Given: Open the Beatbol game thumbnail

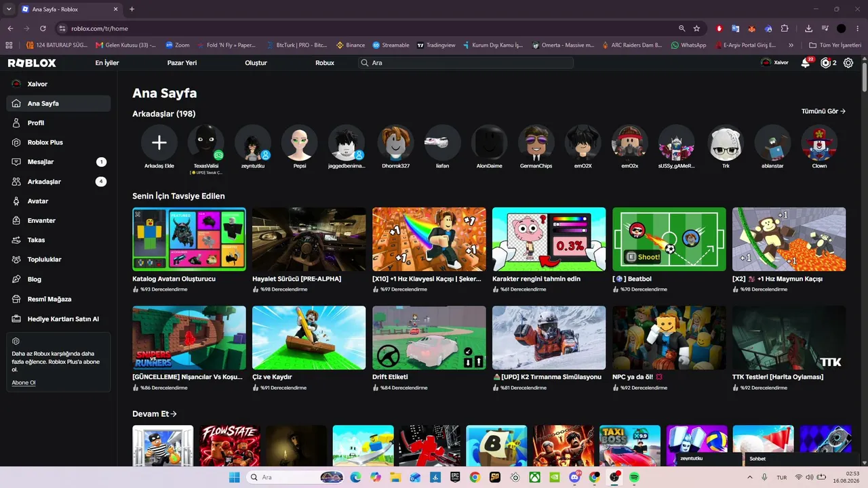Looking at the screenshot, I should point(669,239).
